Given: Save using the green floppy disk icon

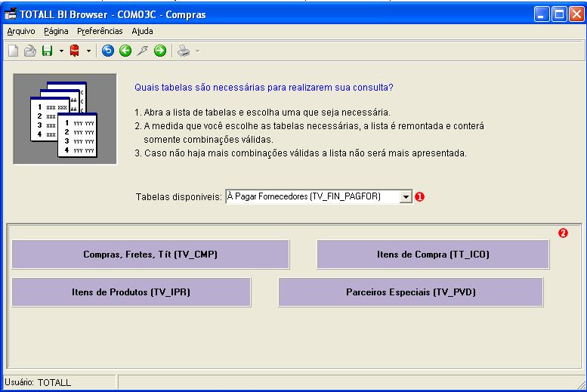Looking at the screenshot, I should (47, 51).
